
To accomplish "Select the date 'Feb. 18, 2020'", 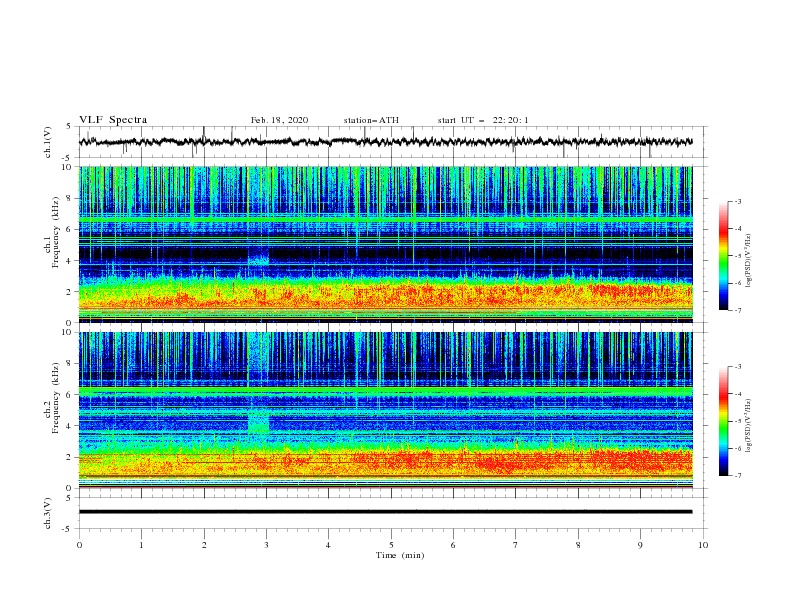I will click(x=279, y=120).
